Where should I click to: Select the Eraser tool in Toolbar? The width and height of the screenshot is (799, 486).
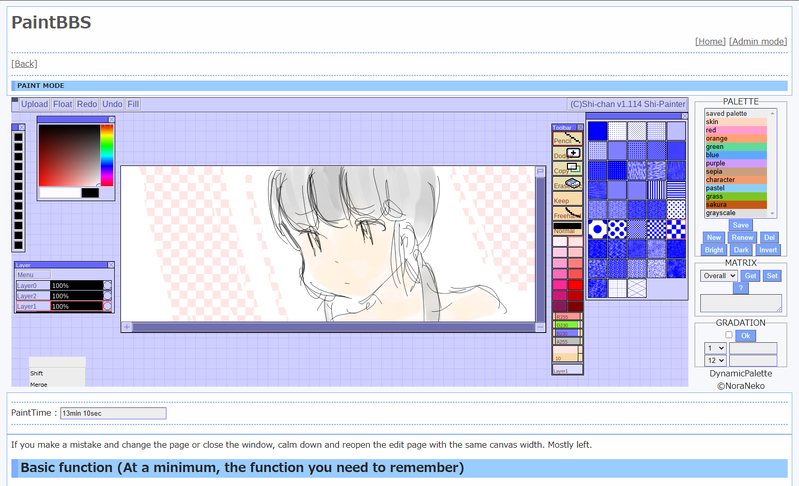(x=567, y=184)
